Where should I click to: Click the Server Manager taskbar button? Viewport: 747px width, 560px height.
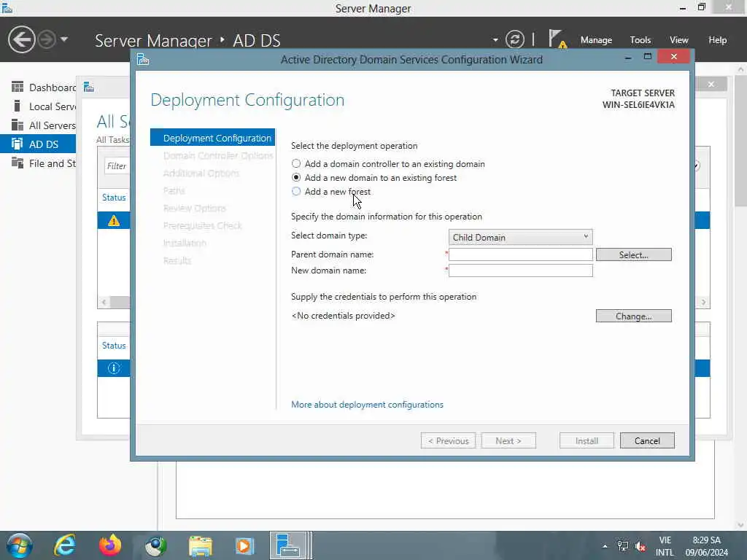click(x=289, y=545)
